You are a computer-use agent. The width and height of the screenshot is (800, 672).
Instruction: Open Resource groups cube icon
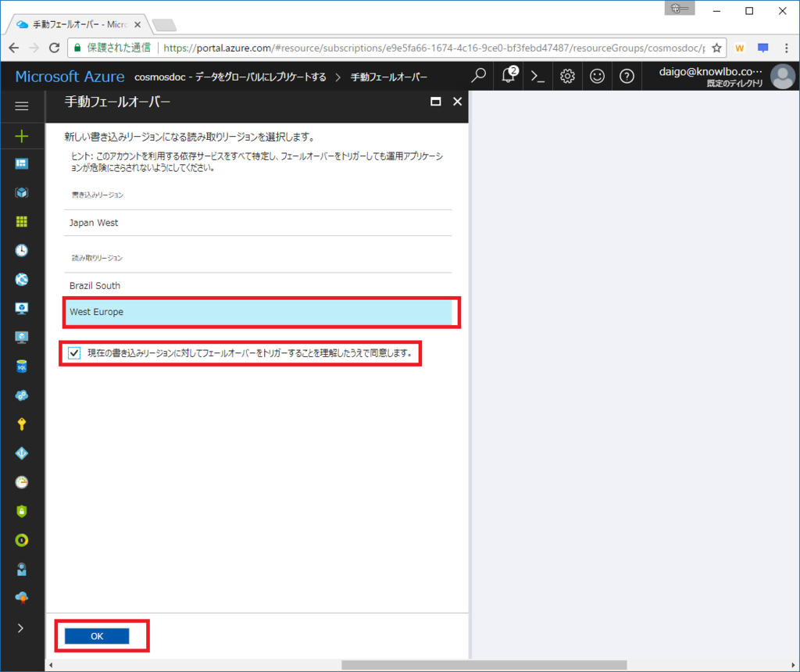point(21,192)
